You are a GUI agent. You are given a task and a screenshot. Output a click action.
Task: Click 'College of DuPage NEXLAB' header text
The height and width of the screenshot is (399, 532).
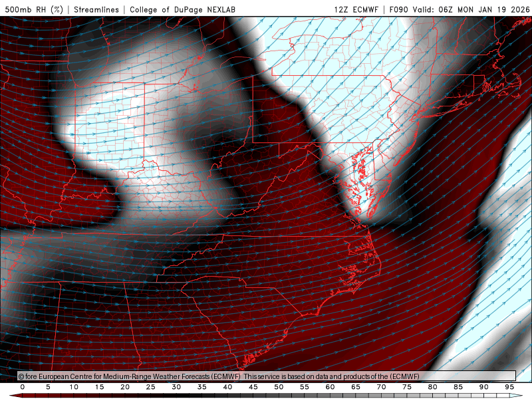[182, 9]
